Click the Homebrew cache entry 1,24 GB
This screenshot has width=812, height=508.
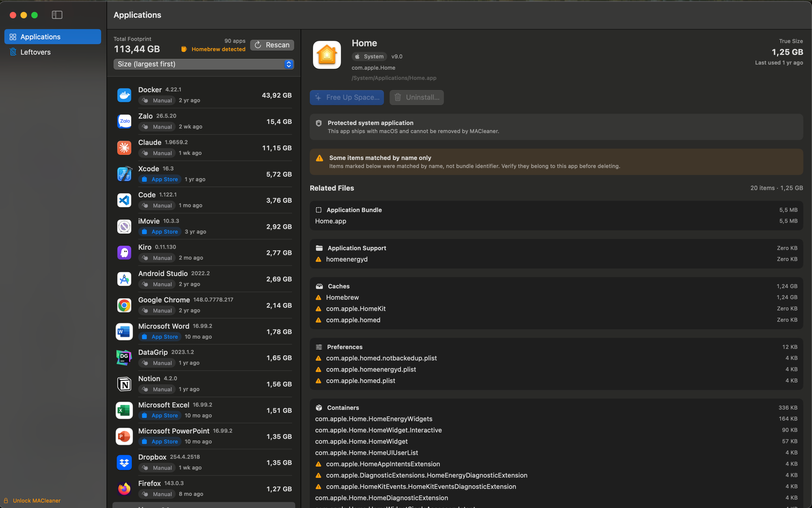[x=556, y=297]
